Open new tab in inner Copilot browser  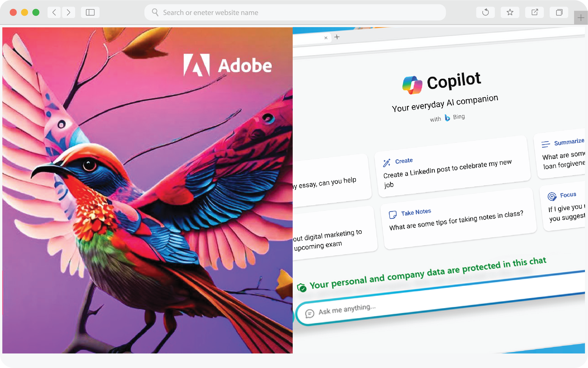pos(337,37)
